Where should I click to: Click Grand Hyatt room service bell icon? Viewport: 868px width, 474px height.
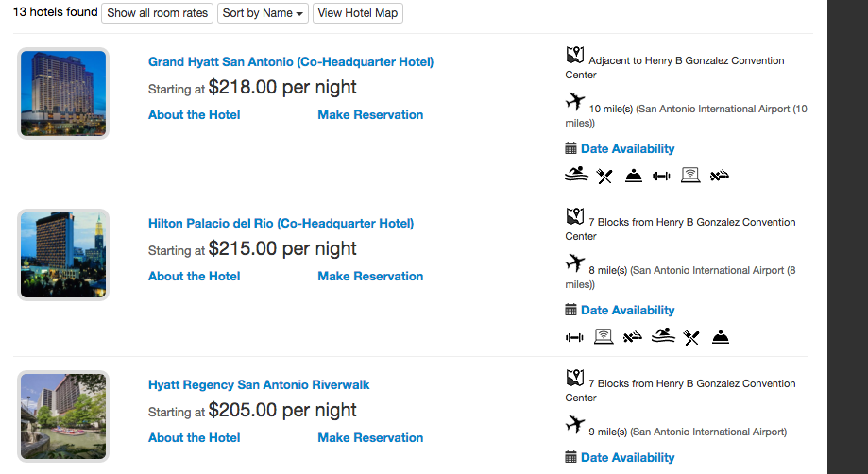[634, 176]
